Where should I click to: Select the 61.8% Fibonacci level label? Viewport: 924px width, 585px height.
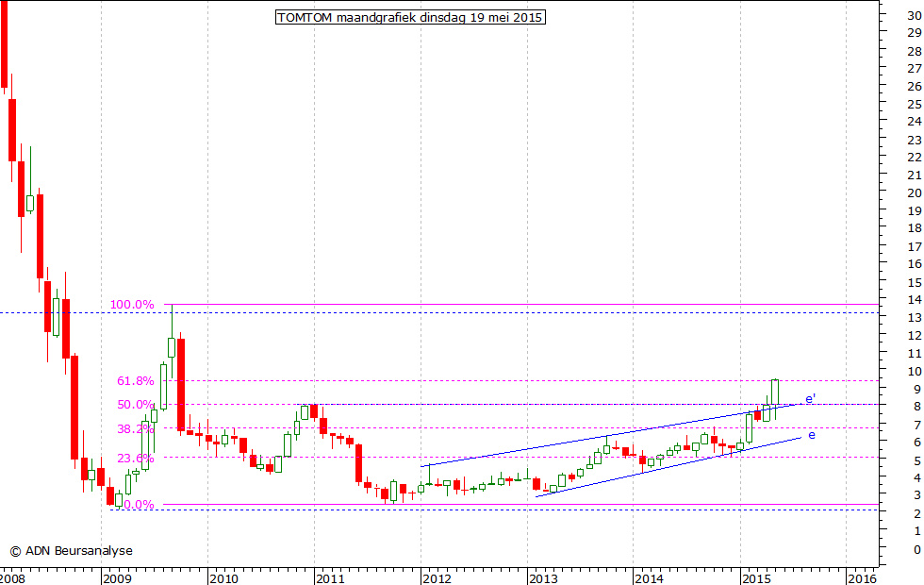point(136,381)
